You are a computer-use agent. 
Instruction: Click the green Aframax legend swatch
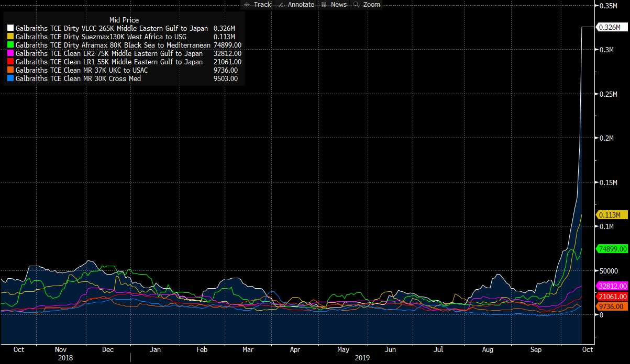[10, 45]
